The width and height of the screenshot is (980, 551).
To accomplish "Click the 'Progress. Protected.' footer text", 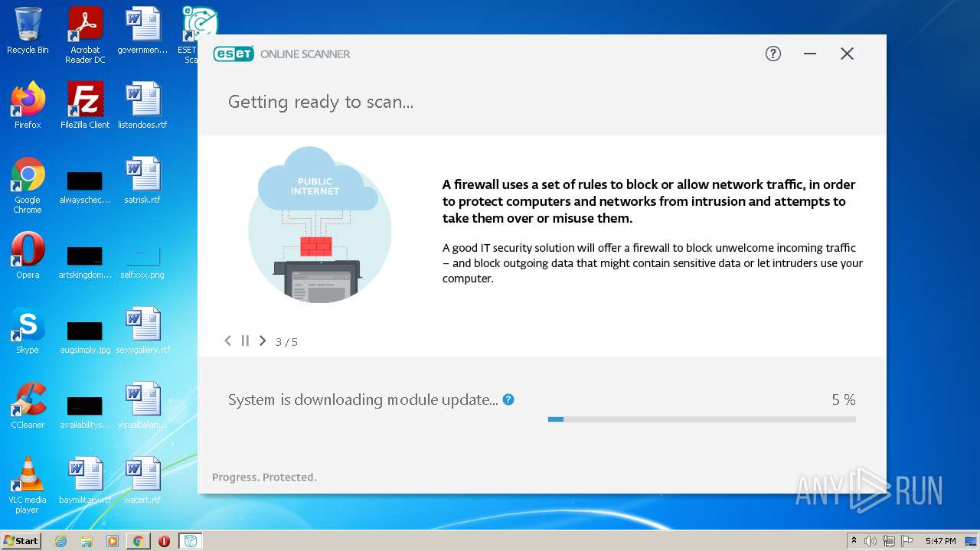I will click(x=264, y=477).
